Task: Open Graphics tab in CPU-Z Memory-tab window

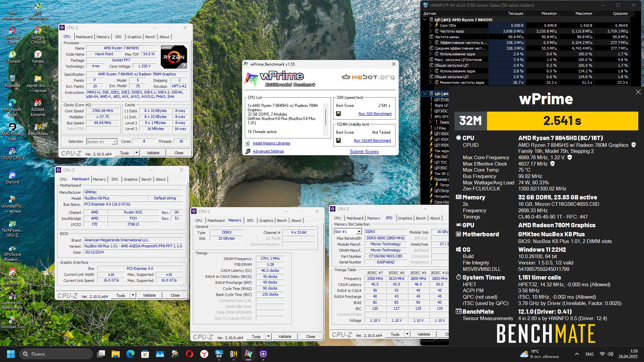Action: click(266, 221)
